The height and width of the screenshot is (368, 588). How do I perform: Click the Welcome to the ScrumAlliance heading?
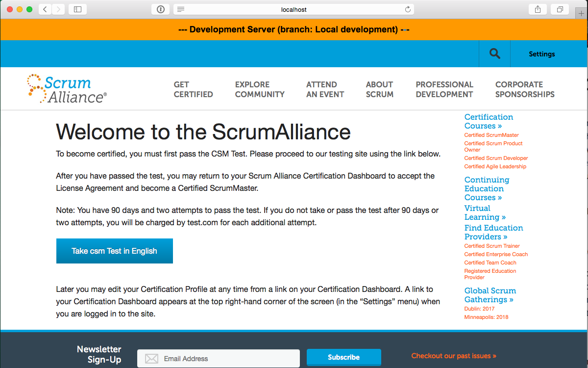point(203,132)
